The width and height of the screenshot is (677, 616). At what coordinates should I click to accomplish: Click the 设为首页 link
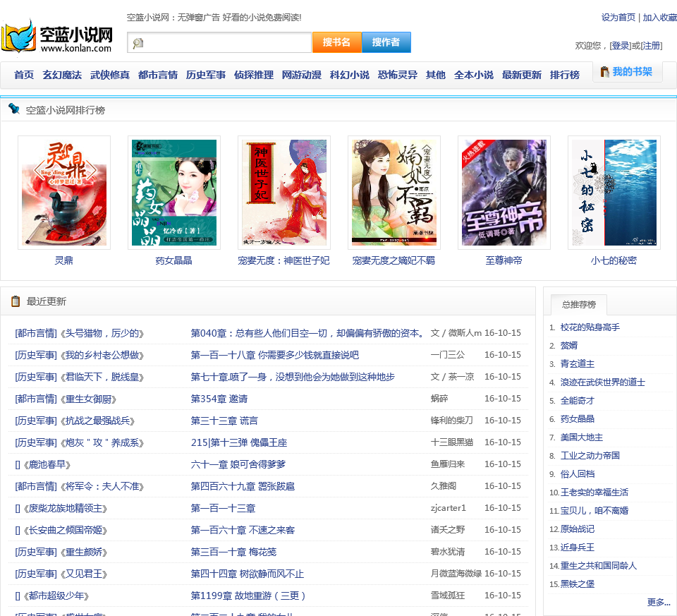pyautogui.click(x=618, y=17)
